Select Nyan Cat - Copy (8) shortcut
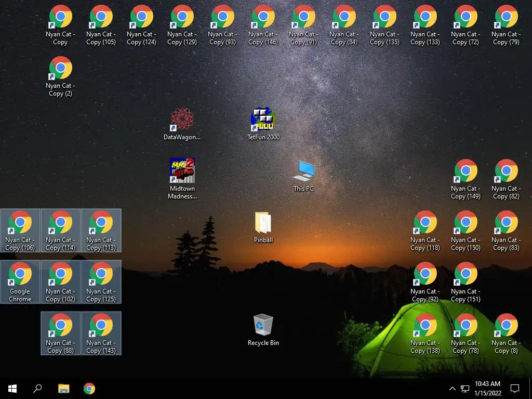Viewport: 532px width, 399px height. pyautogui.click(x=506, y=334)
